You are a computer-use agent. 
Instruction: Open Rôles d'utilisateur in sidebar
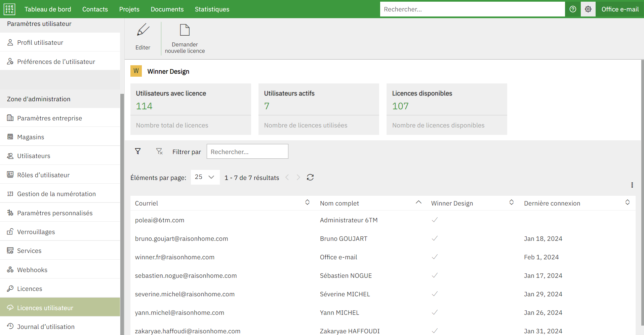pos(43,175)
